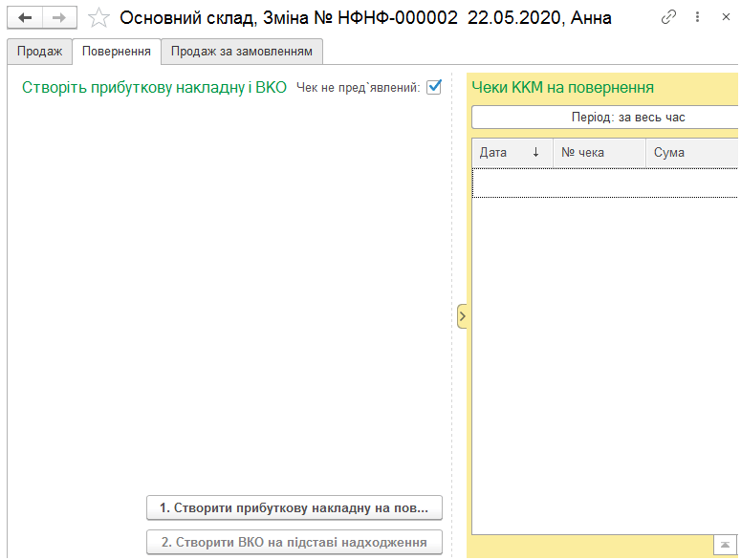Click the № чека column header

pyautogui.click(x=599, y=153)
